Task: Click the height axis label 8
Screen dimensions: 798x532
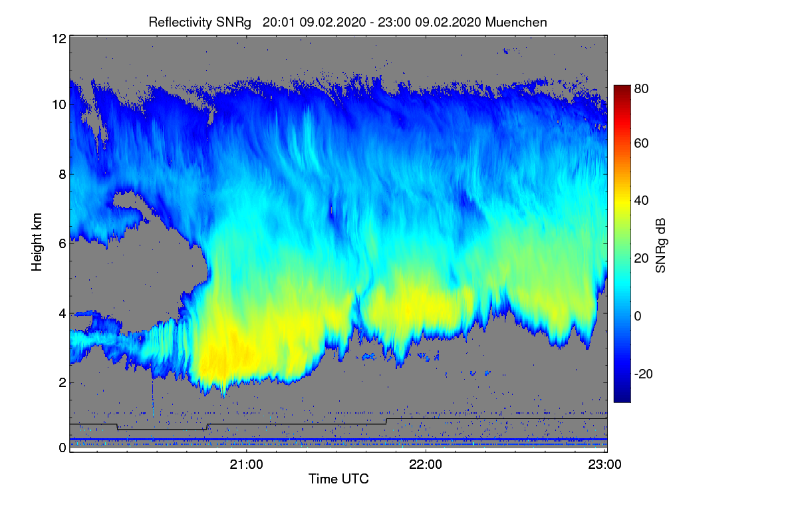Action: (63, 174)
